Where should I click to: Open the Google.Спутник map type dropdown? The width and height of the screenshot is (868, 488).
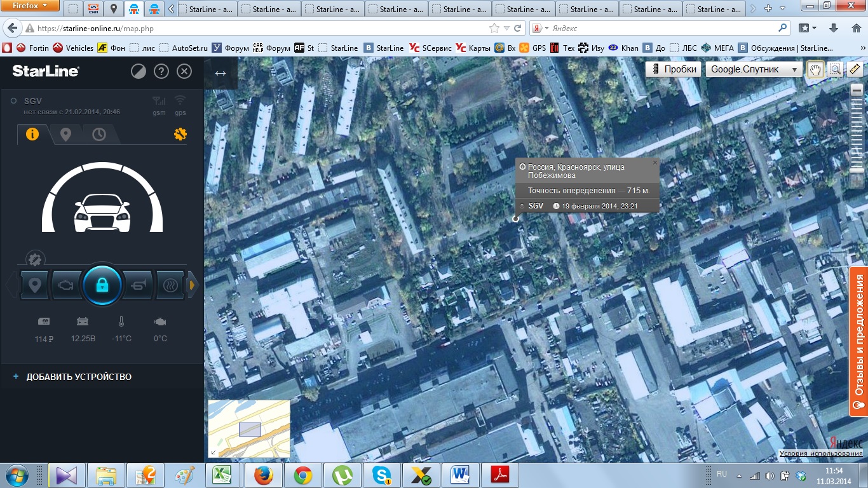tap(754, 69)
